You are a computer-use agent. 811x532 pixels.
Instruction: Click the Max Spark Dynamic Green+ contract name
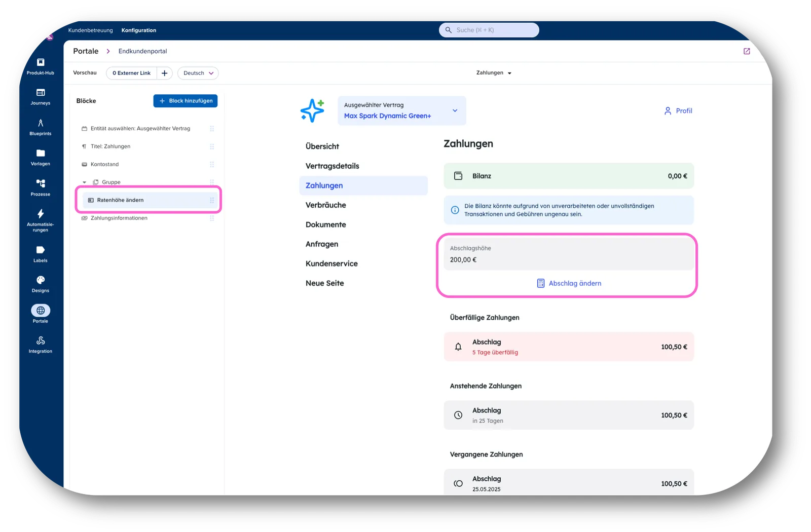(387, 116)
